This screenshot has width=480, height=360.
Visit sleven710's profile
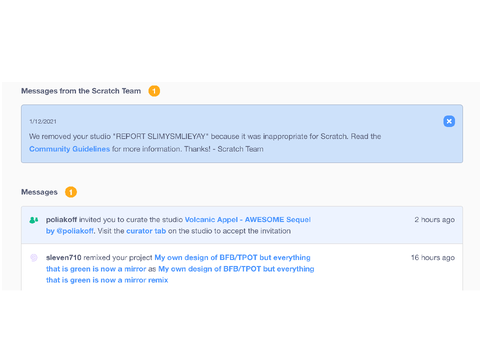tap(64, 258)
